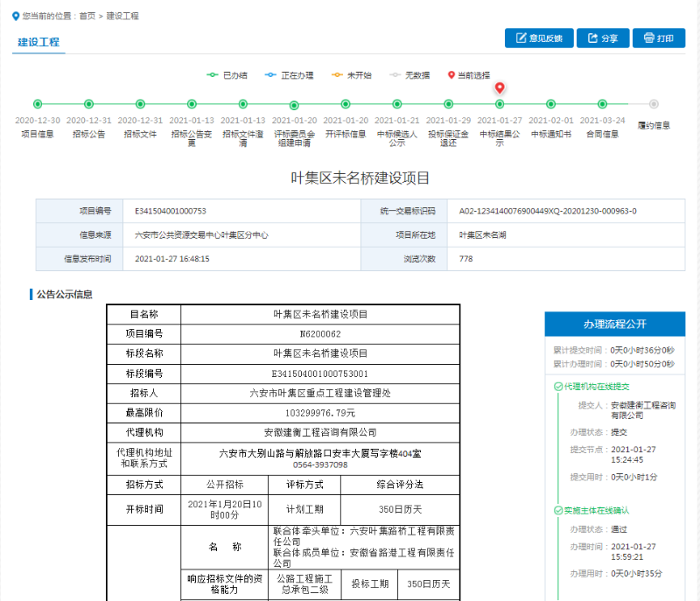Select the 中标结果公示 timeline node
This screenshot has width=700, height=601.
[x=500, y=104]
